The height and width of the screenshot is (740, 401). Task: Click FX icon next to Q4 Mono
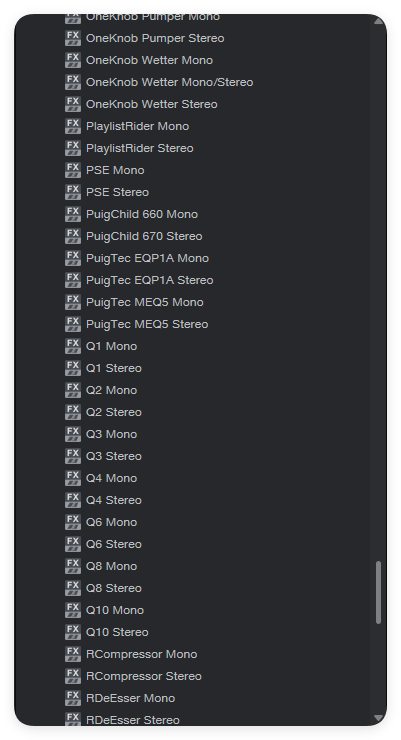[x=73, y=478]
